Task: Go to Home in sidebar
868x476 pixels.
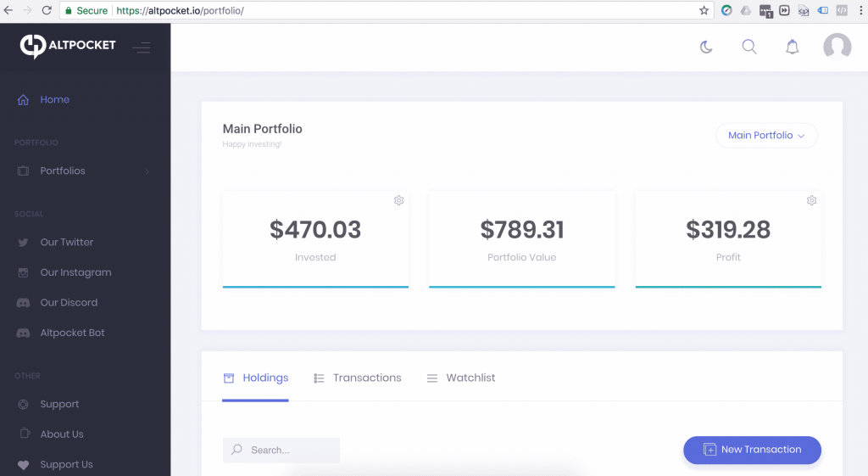Action: pyautogui.click(x=55, y=100)
